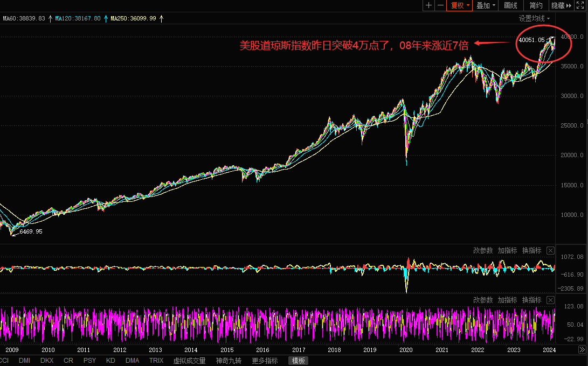The height and width of the screenshot is (366, 588).
Task: Click the 2024 year marker on timeline
Action: 549,350
